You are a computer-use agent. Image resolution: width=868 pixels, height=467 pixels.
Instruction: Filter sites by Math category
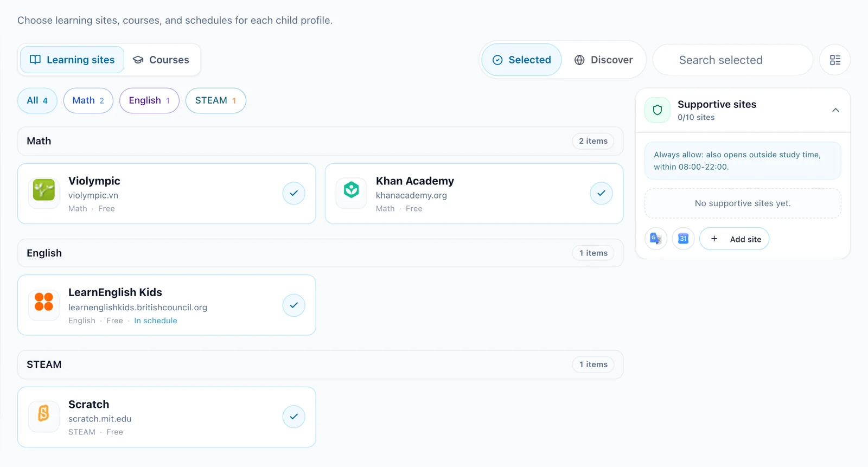(88, 100)
